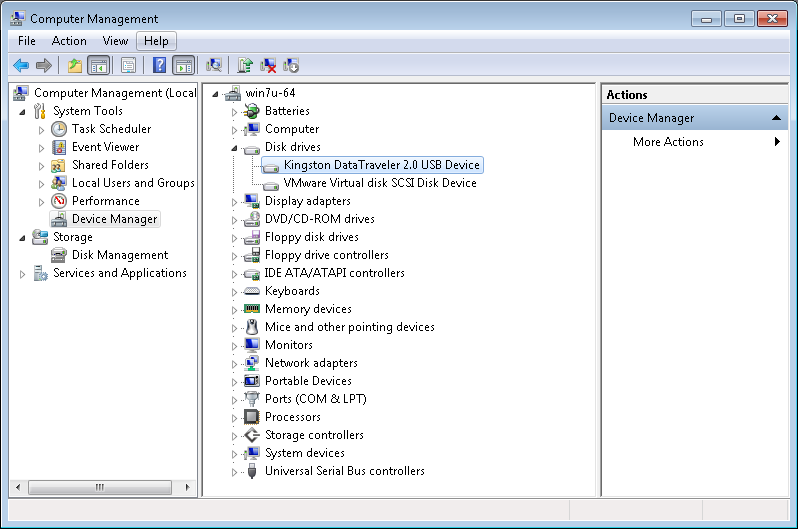Open the Action menu
798x529 pixels.
click(69, 41)
